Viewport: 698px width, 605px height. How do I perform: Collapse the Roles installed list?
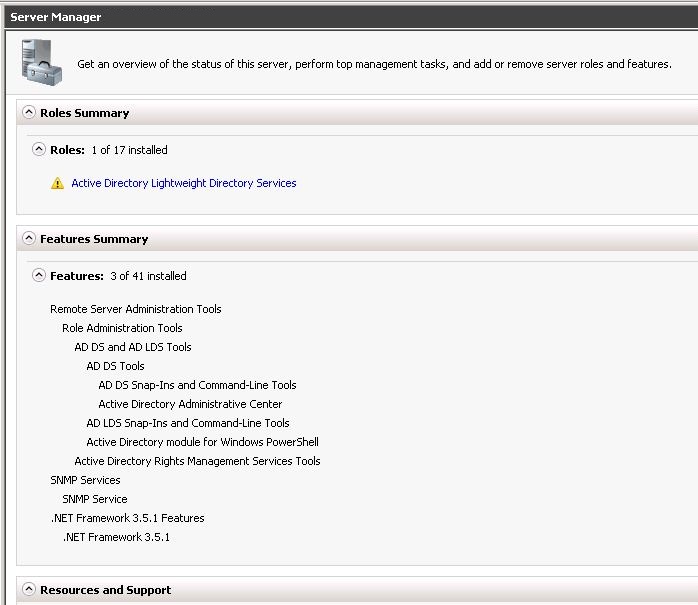coord(39,149)
